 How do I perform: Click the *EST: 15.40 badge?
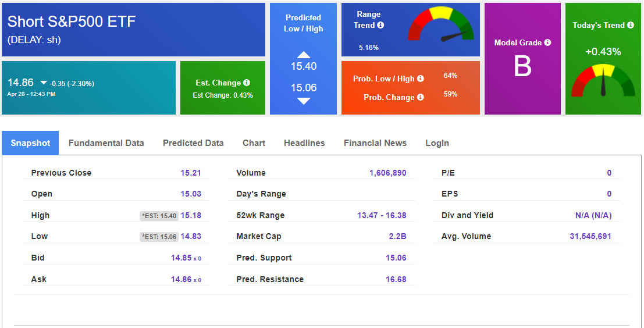pyautogui.click(x=159, y=216)
